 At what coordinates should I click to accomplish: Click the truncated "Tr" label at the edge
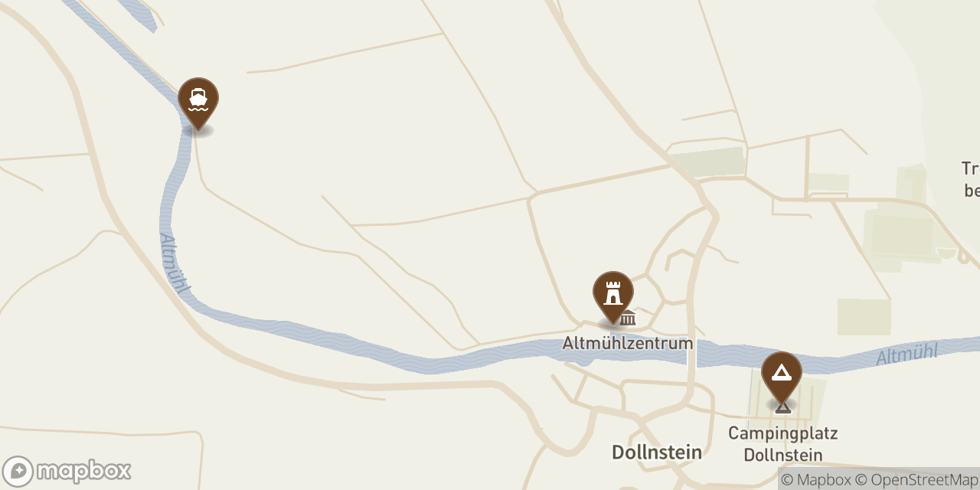point(971,179)
